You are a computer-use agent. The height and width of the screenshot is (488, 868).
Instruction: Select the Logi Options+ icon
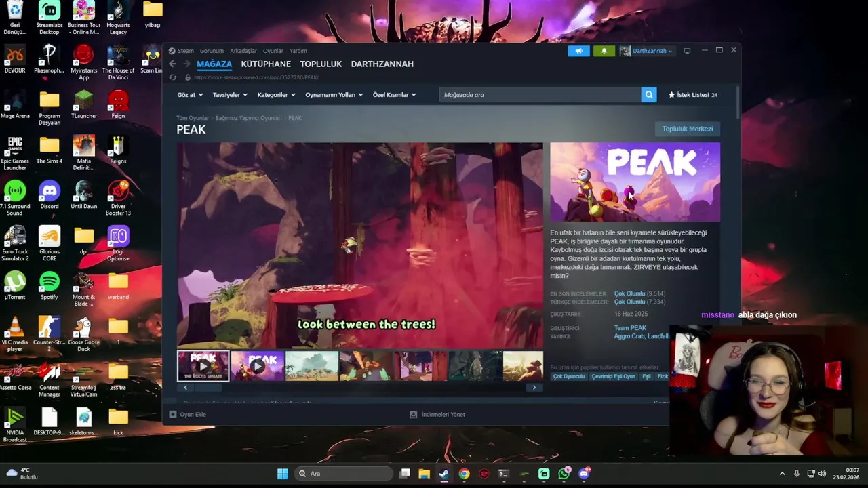coord(118,243)
